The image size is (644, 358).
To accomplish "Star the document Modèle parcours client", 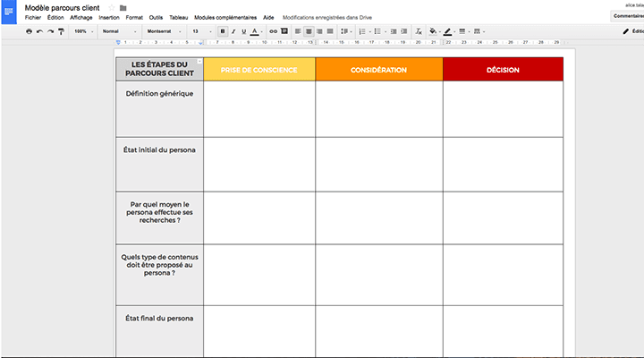I will 112,8.
